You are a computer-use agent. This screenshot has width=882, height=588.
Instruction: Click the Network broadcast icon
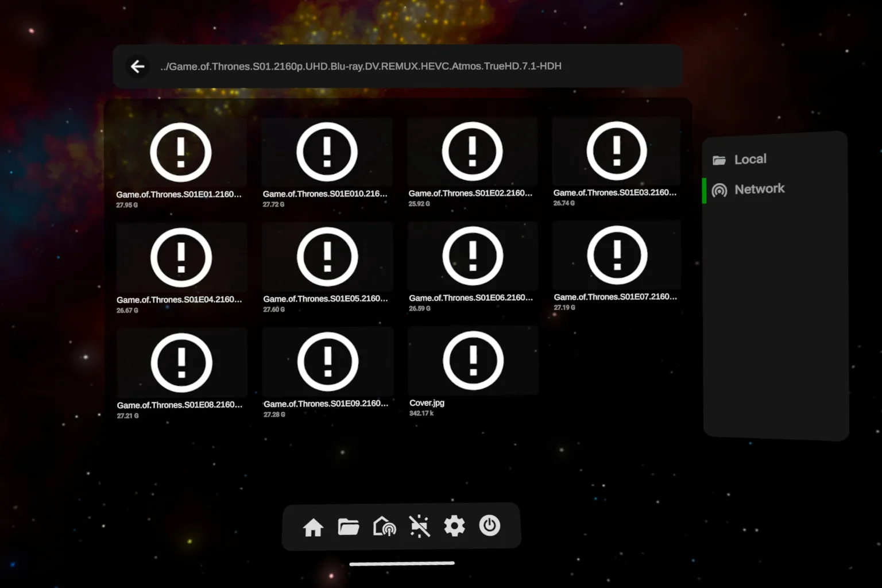(x=719, y=190)
